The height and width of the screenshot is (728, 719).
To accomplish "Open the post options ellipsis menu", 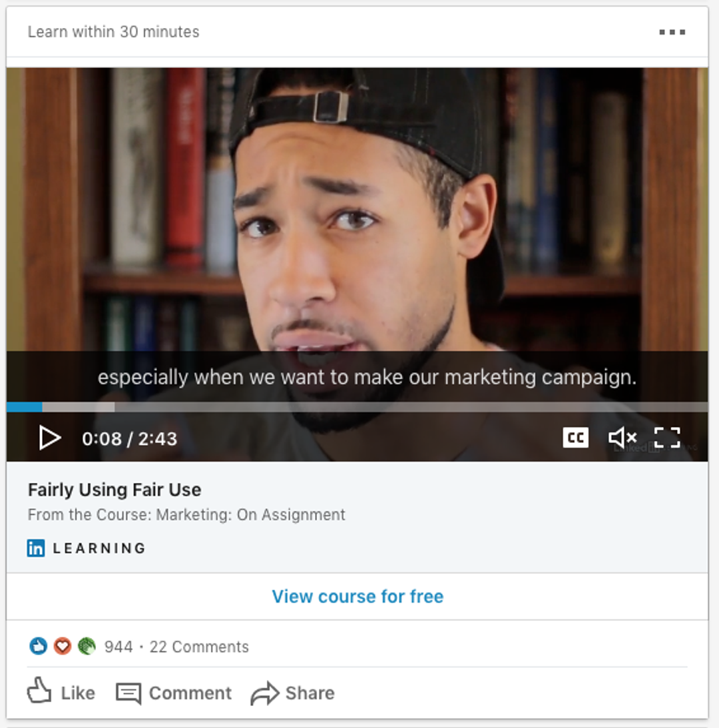I will click(x=673, y=31).
